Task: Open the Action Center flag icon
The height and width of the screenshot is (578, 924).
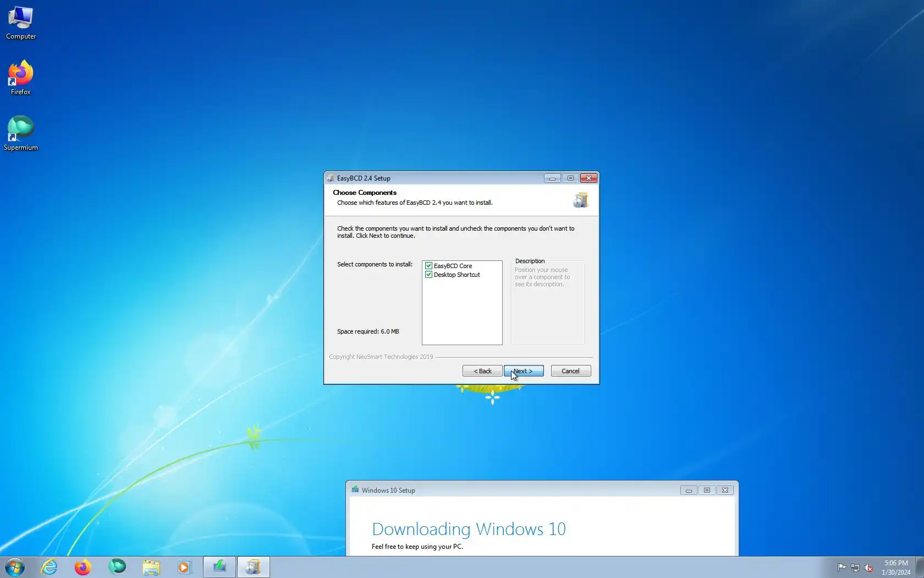Action: click(842, 568)
